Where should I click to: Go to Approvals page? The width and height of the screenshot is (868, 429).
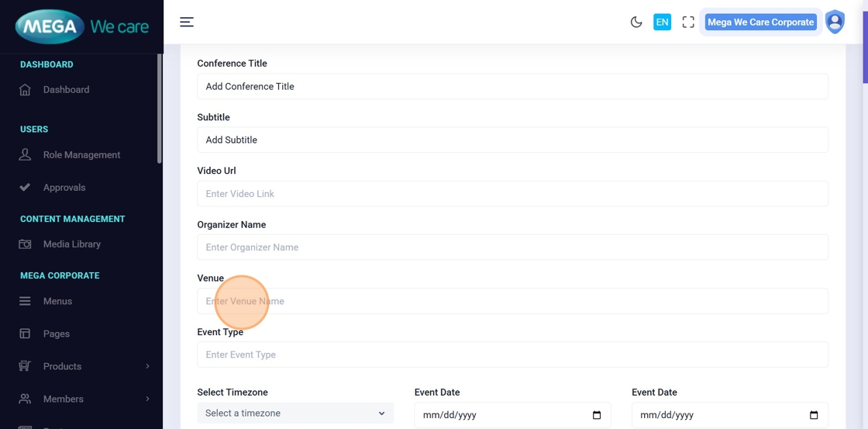(64, 188)
